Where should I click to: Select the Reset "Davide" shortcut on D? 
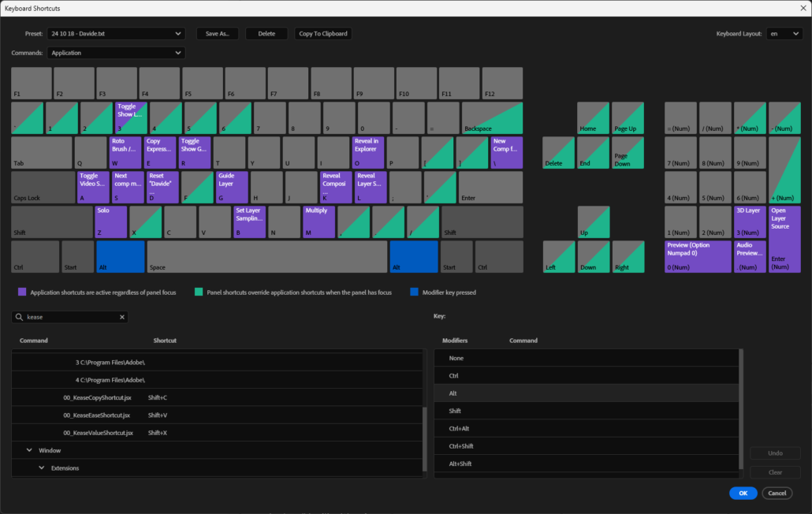(162, 187)
